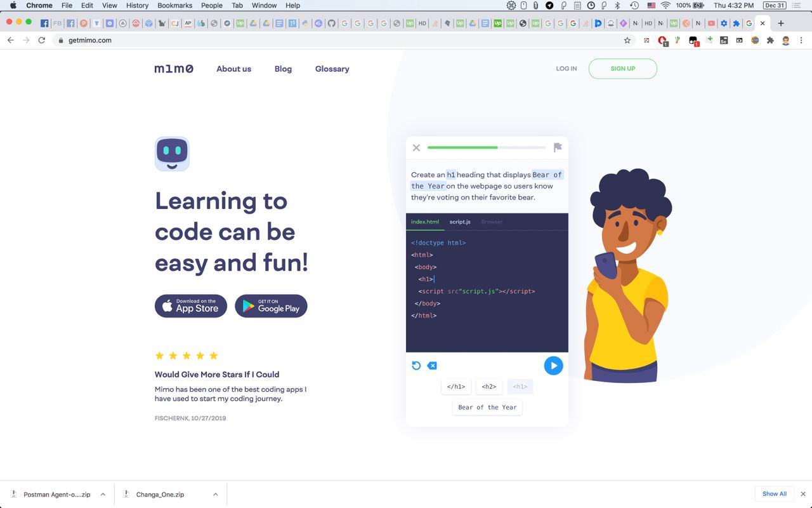Open the Bookmarks menu in menu bar
This screenshot has height=508, width=812.
(174, 5)
